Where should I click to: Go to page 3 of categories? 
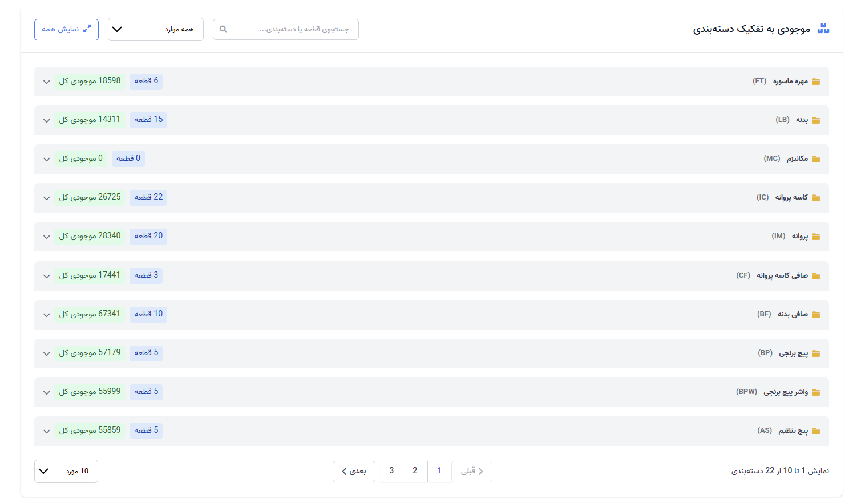click(x=391, y=471)
